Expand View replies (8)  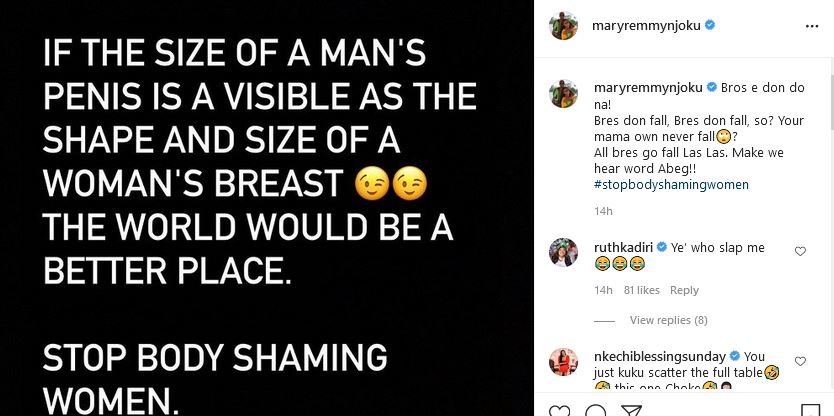pyautogui.click(x=668, y=320)
